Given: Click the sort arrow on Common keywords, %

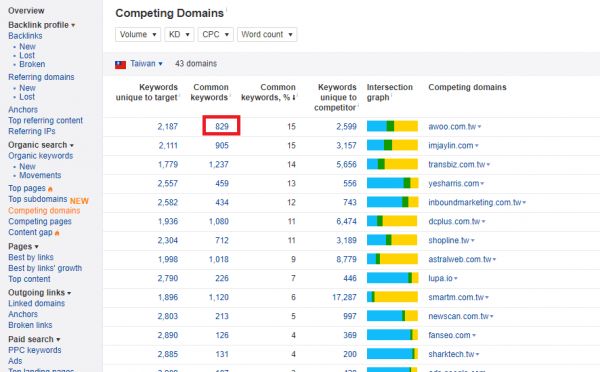Looking at the screenshot, I should click(x=294, y=98).
